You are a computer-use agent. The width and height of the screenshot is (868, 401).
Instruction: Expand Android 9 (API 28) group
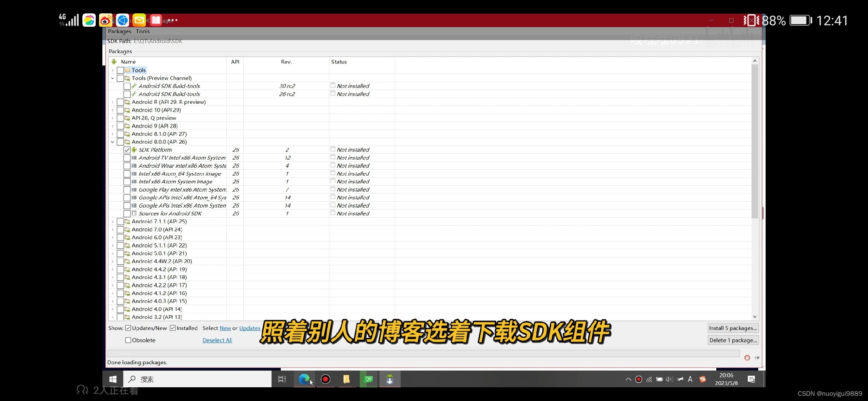click(113, 126)
